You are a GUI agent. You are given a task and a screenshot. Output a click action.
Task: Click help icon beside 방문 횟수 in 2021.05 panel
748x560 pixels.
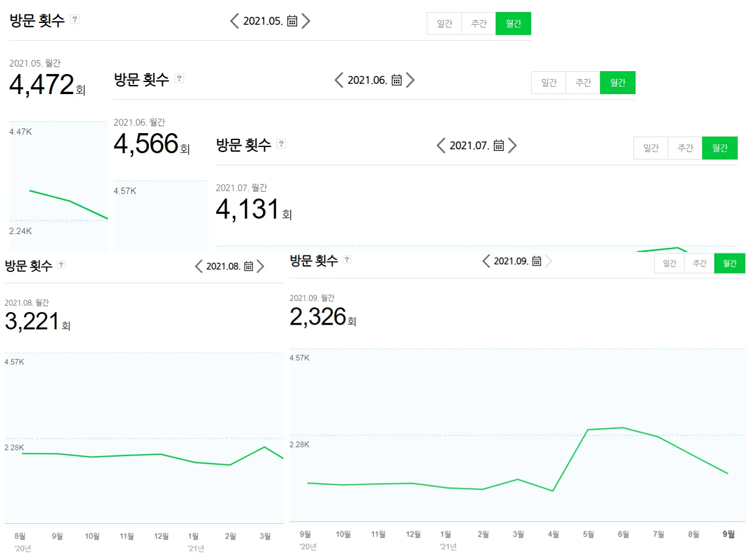pos(75,19)
